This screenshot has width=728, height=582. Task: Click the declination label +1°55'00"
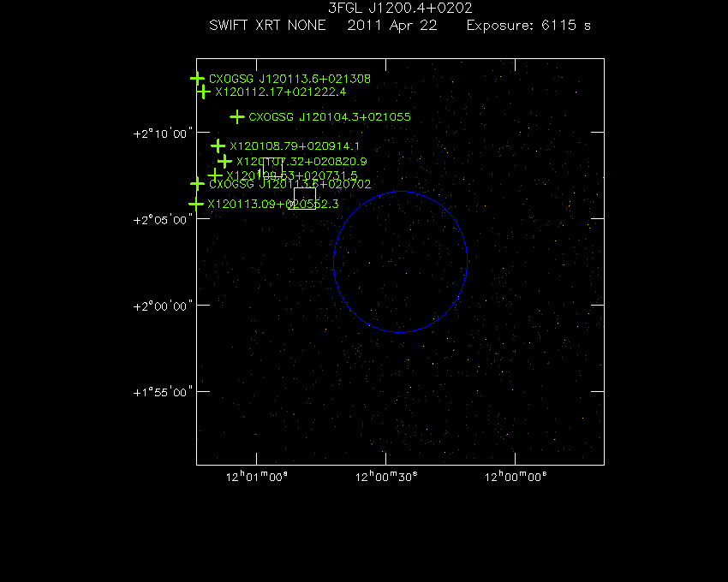coord(163,392)
